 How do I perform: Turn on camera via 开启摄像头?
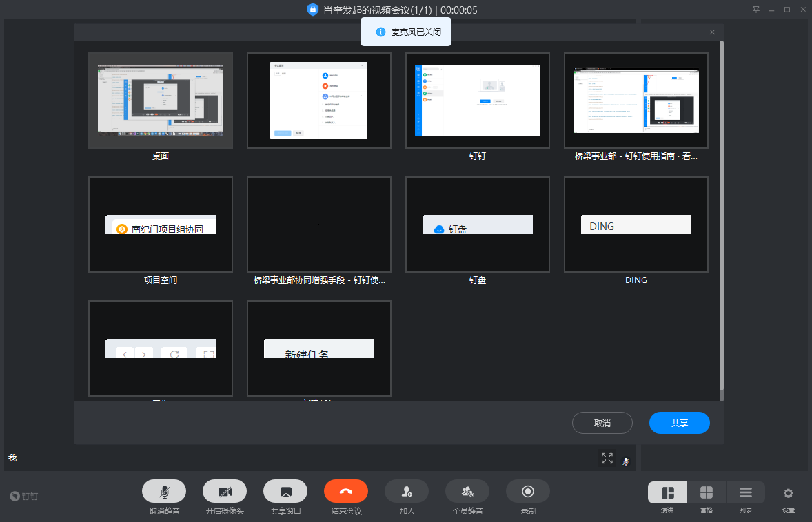click(x=225, y=492)
